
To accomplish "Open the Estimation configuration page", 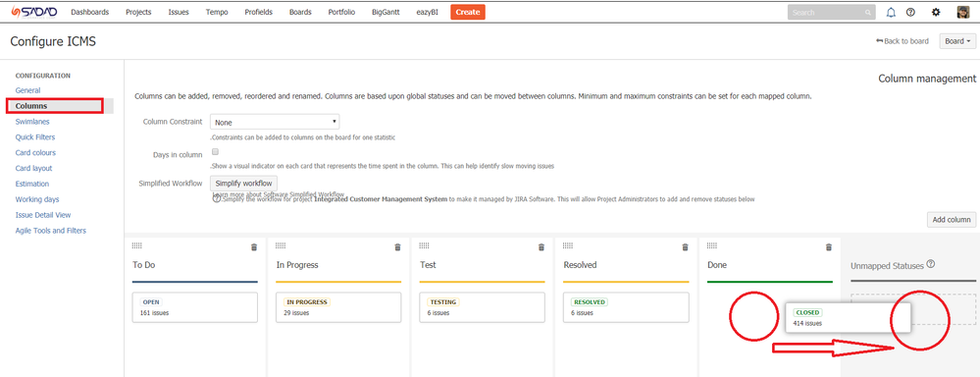I will point(31,184).
